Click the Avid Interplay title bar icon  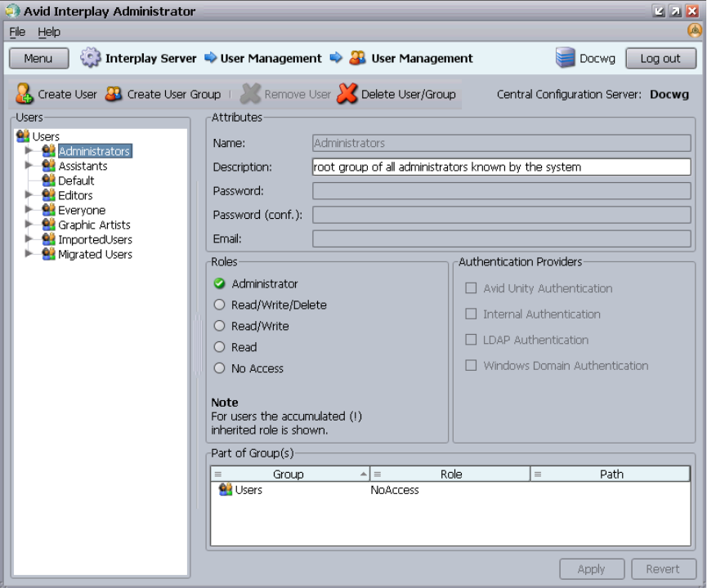[12, 11]
